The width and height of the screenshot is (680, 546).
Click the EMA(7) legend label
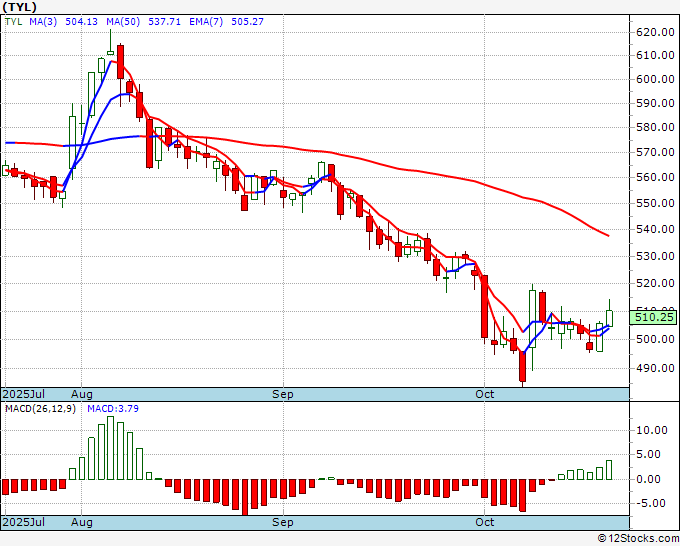(x=206, y=22)
